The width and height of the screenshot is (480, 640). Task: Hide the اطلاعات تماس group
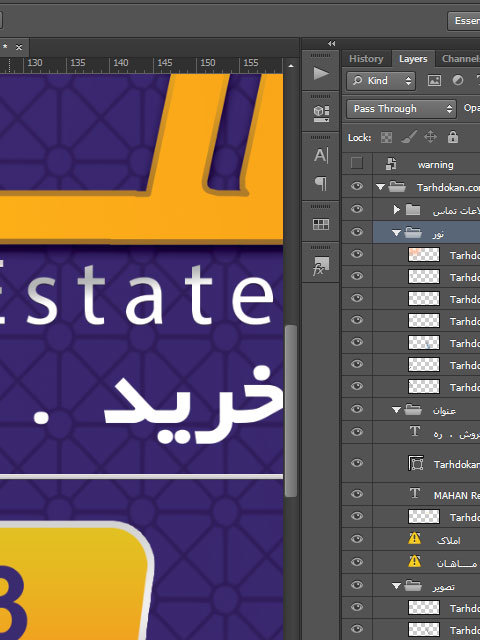click(x=357, y=209)
